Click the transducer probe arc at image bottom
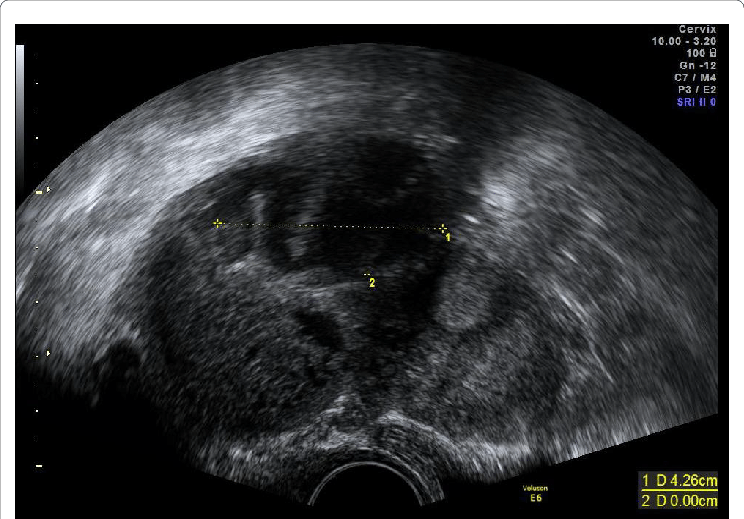Viewport: 744px width, 519px height. tap(370, 482)
